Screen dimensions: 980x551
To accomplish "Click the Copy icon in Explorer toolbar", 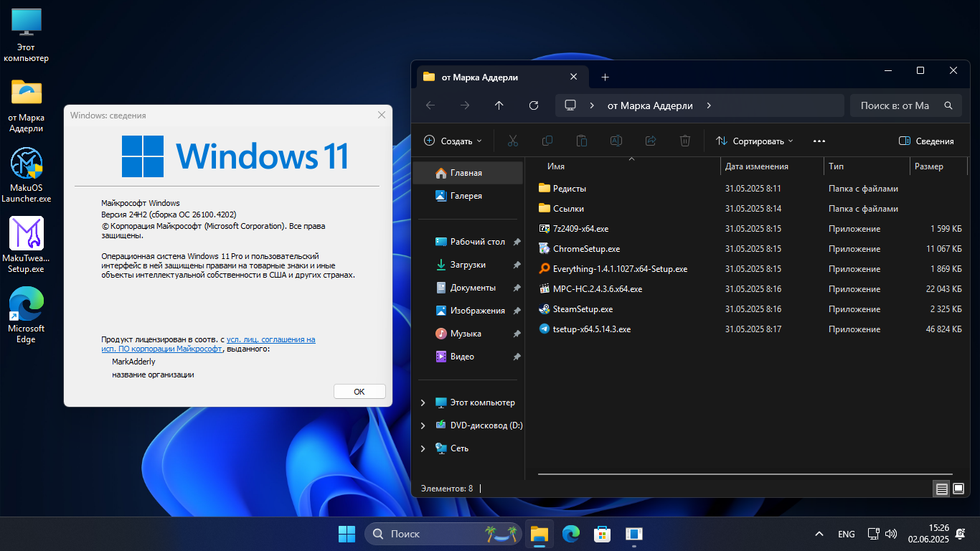I will coord(547,141).
